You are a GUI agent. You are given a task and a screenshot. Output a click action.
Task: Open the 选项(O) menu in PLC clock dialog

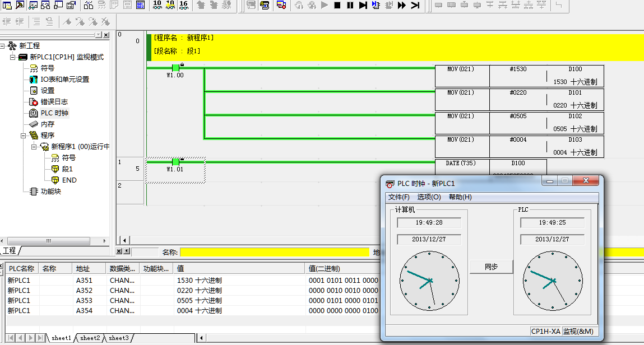[x=429, y=197]
